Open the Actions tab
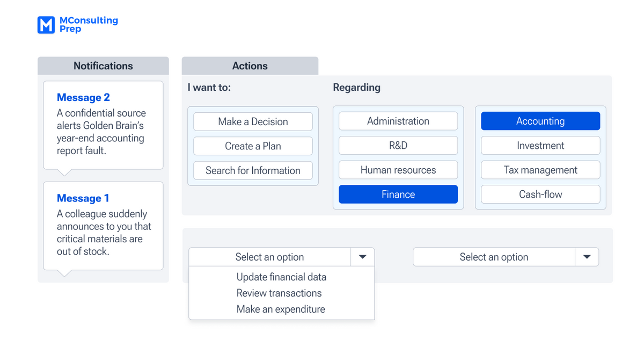 click(x=250, y=66)
